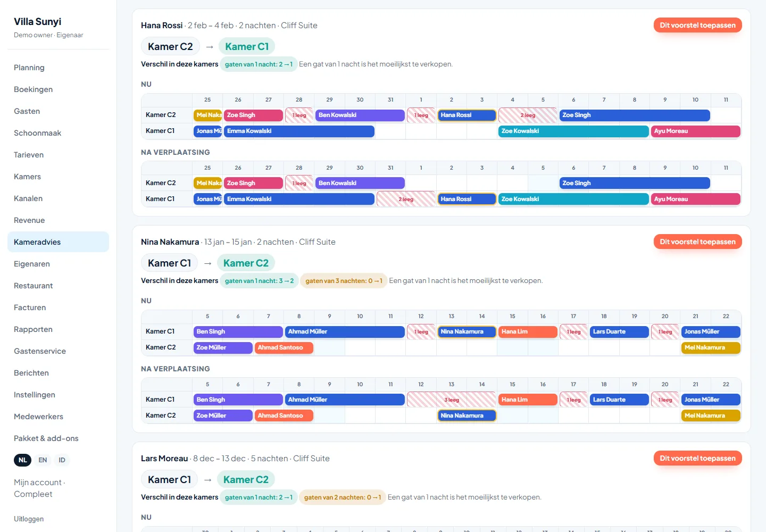Select Schoonmaak from the sidebar
Screen dimensions: 766x532
[58, 133]
